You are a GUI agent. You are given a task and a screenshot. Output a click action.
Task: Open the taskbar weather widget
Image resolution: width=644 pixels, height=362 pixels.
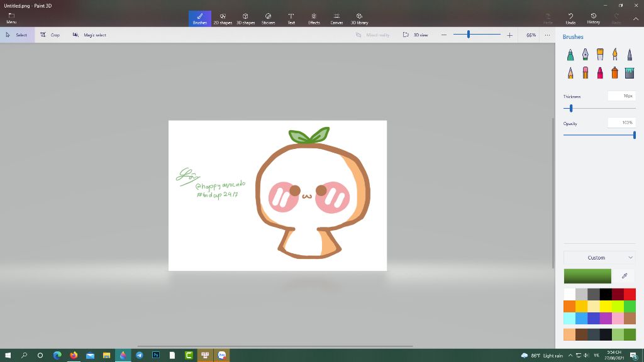542,356
